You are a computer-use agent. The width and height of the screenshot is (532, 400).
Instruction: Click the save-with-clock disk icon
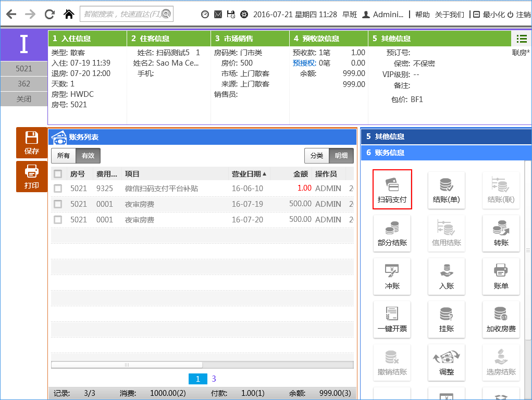(231, 14)
